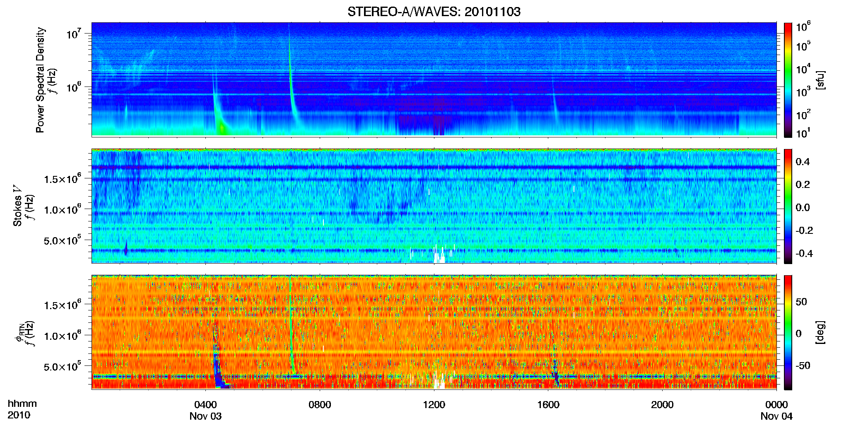
Task: Click the 10^6 frequency tick in top panel
Action: (73, 87)
